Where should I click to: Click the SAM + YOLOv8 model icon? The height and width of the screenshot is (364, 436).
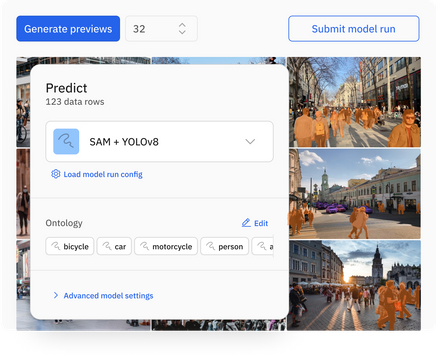(x=66, y=141)
